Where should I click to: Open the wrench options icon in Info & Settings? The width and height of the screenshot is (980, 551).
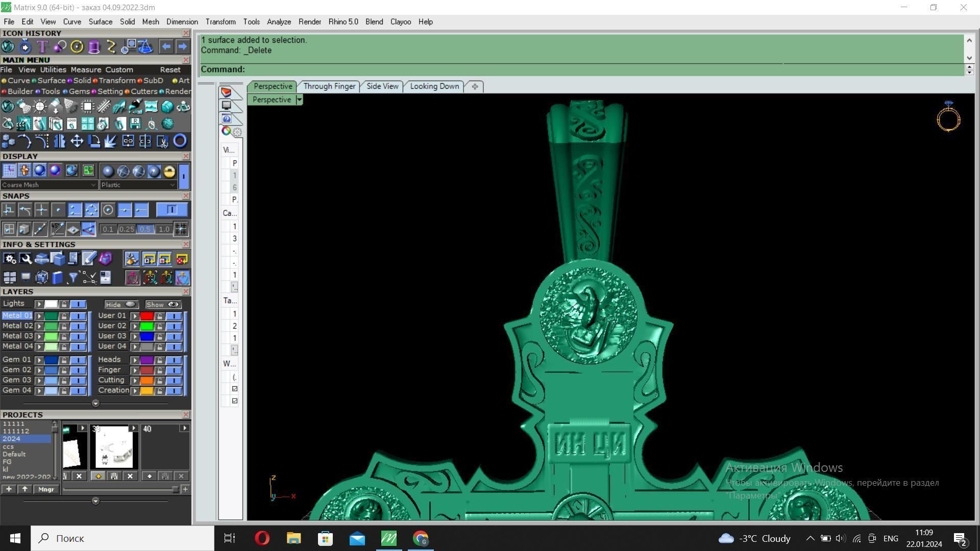(x=26, y=259)
